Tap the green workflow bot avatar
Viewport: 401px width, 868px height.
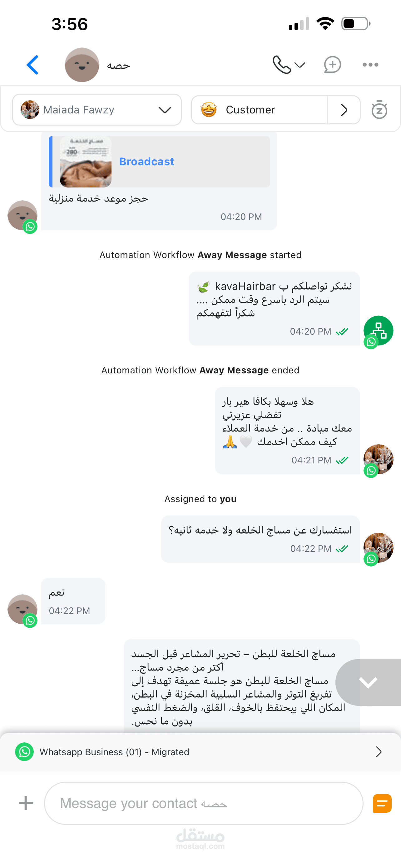(x=379, y=331)
